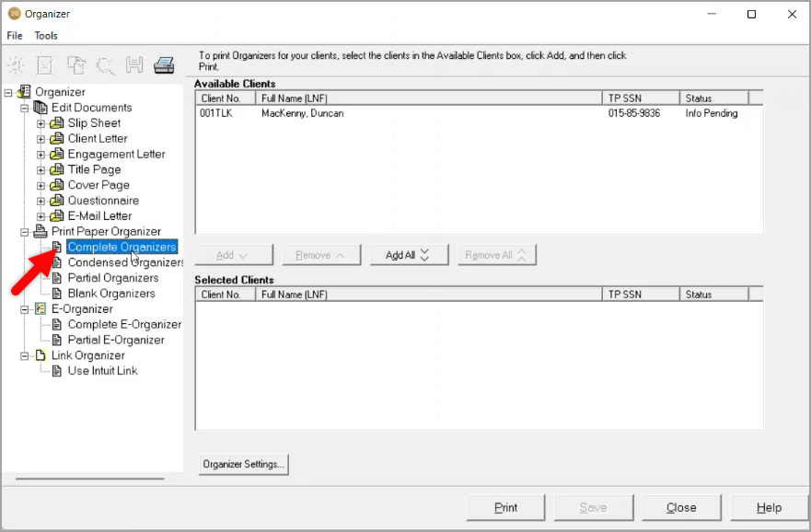
Task: Select the Slip Sheet folder icon
Action: (57, 123)
